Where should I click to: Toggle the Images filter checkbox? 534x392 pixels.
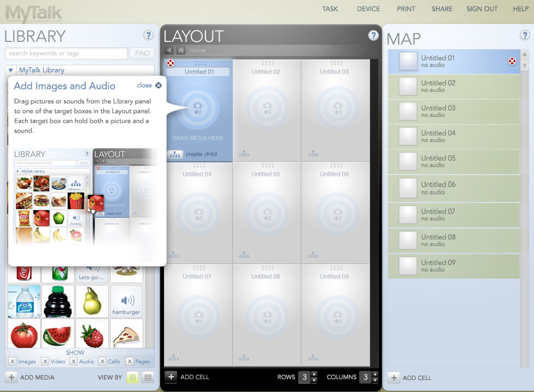pos(13,362)
